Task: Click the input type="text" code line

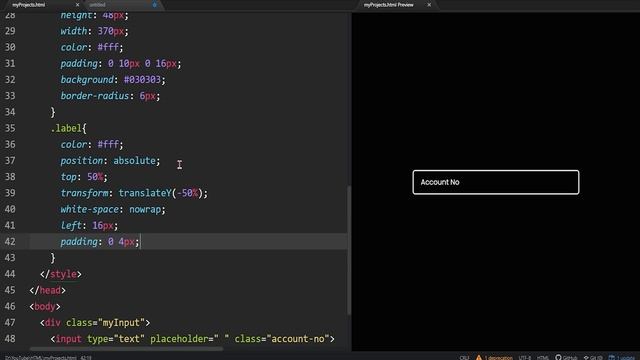Action: [192, 339]
